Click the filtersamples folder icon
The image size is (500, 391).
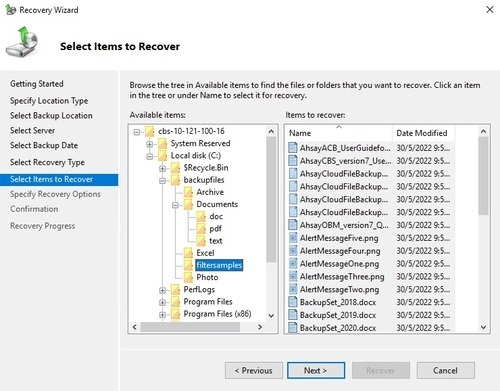[188, 265]
